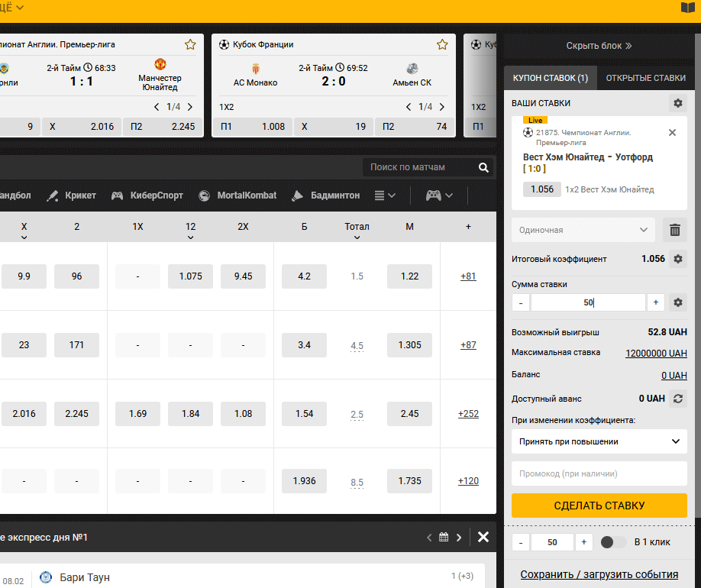Screen dimensions: 701x588
Task: Select the П1 1.008 odds for АС Монако
Action: (253, 127)
